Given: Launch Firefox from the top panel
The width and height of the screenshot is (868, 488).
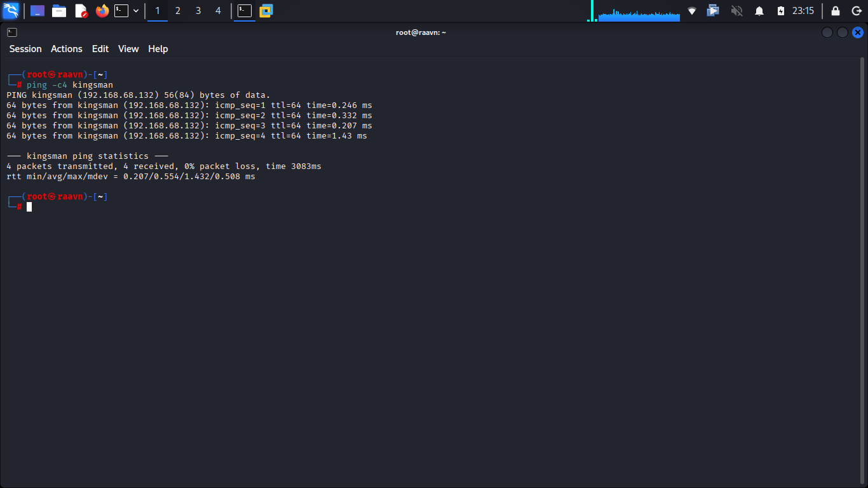Looking at the screenshot, I should (102, 11).
